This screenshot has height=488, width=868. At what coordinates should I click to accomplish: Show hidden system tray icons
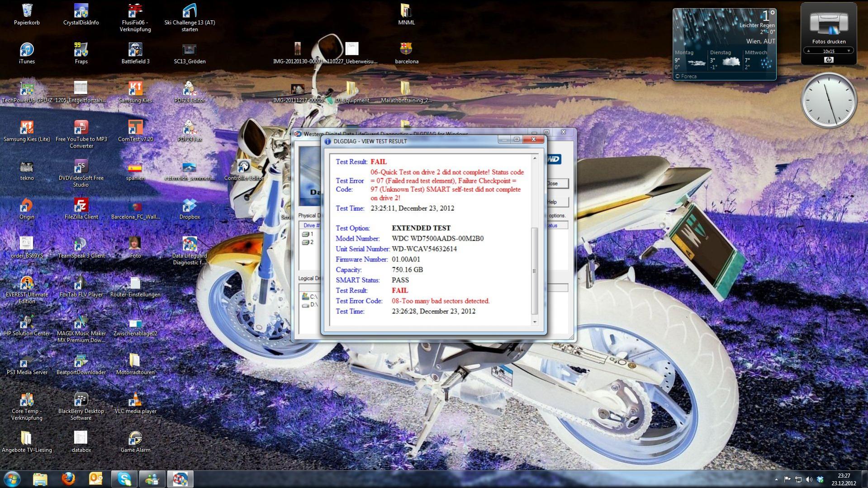click(776, 479)
